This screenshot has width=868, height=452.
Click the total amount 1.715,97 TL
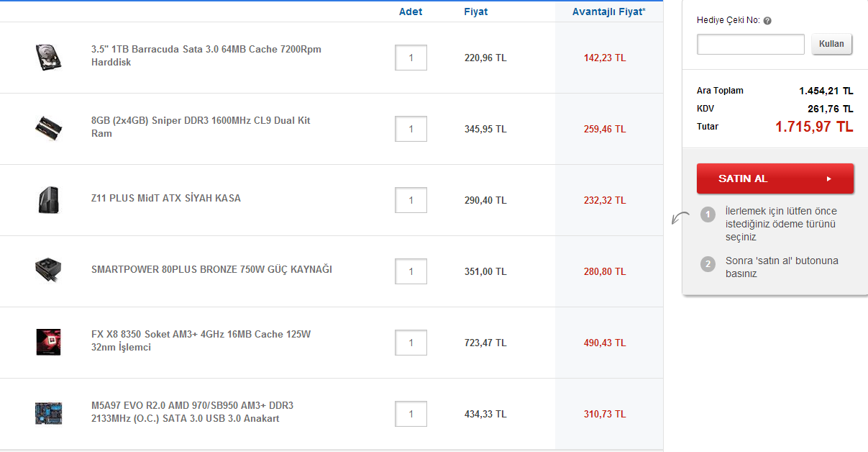[x=814, y=127]
